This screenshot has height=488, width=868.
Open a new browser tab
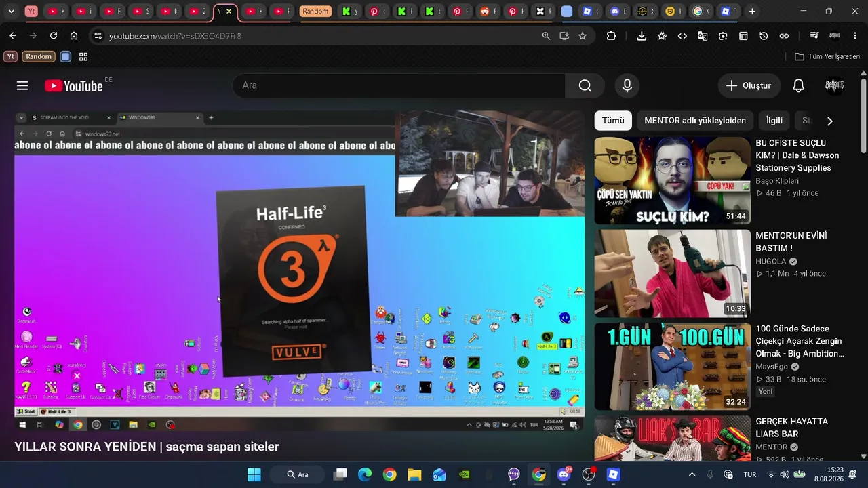tap(752, 12)
